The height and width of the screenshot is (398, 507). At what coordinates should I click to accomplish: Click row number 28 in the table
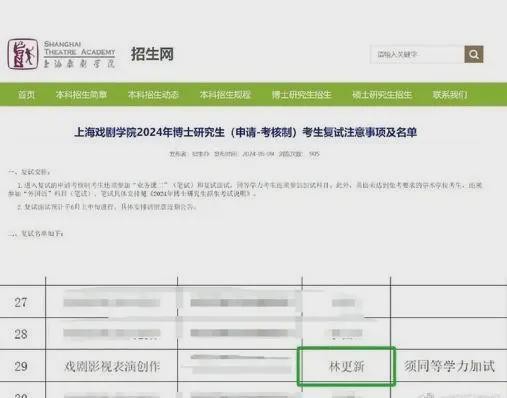coord(21,334)
